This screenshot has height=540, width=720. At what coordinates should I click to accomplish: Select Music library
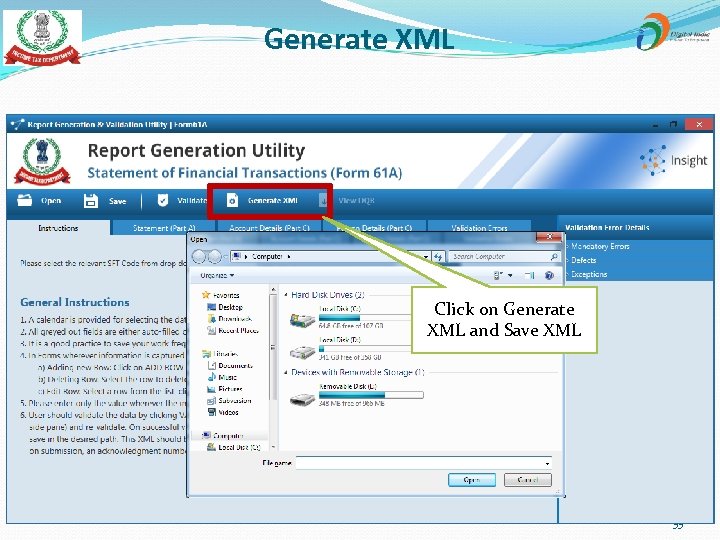(222, 377)
